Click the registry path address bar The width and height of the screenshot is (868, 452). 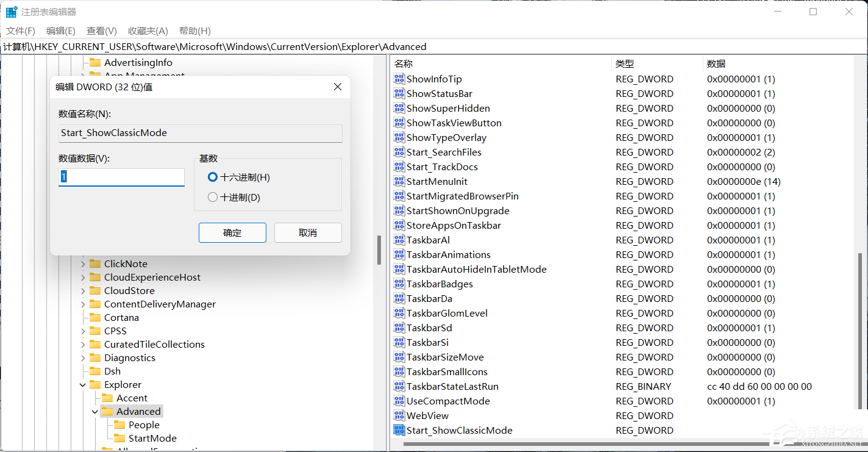(x=433, y=46)
